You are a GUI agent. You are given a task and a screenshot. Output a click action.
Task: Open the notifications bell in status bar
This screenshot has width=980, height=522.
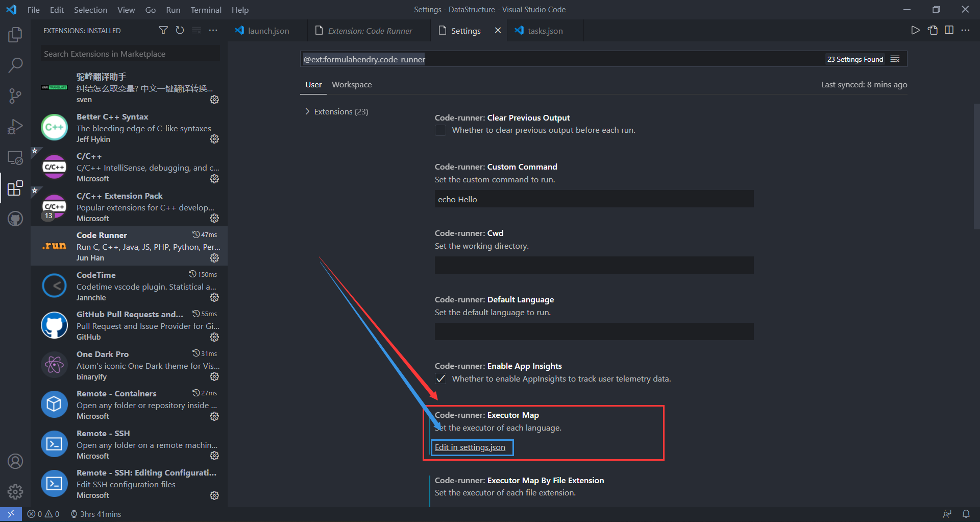coord(966,514)
